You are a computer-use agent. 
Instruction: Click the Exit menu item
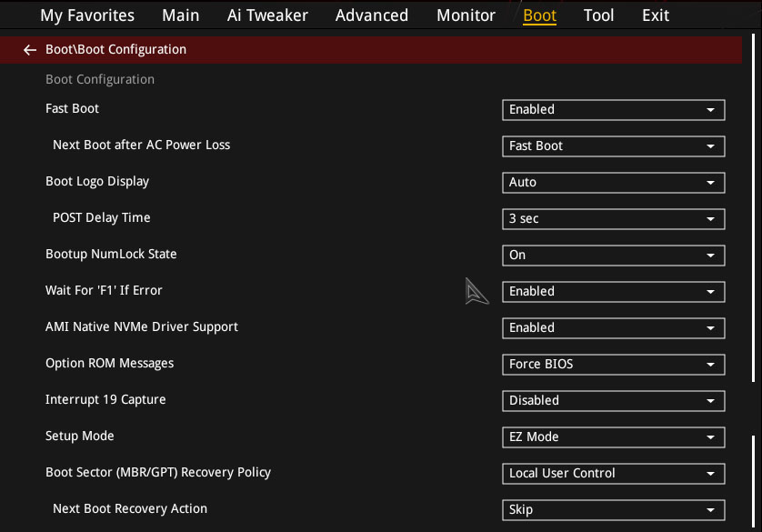pyautogui.click(x=656, y=15)
